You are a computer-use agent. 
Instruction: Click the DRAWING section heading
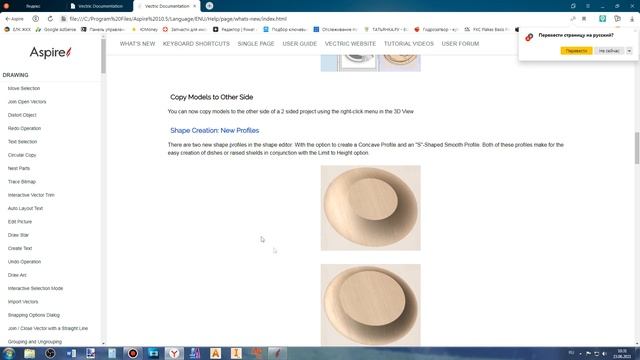16,75
